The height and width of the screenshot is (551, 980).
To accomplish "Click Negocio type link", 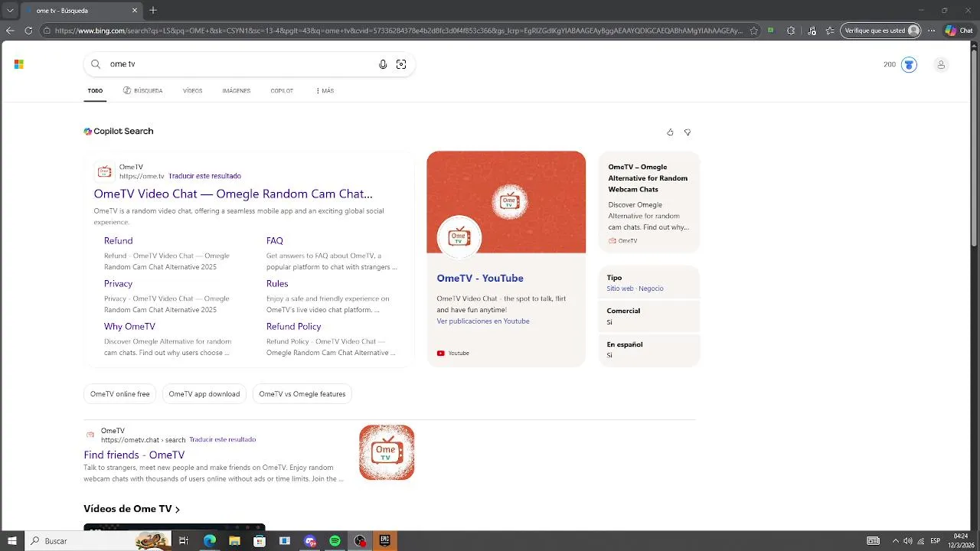I will coord(651,289).
